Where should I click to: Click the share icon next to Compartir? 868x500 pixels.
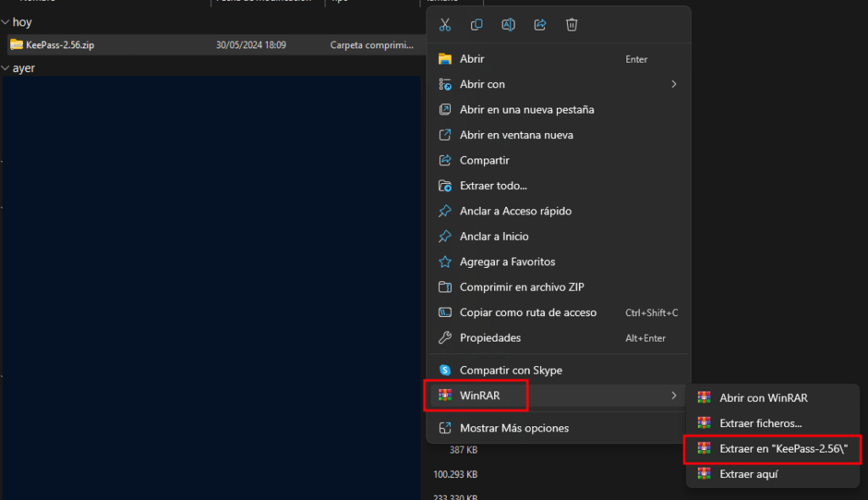click(x=445, y=160)
